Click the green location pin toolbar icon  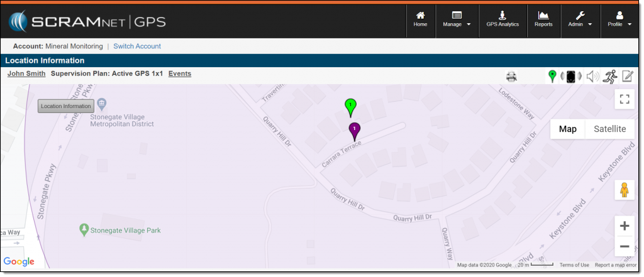(552, 77)
